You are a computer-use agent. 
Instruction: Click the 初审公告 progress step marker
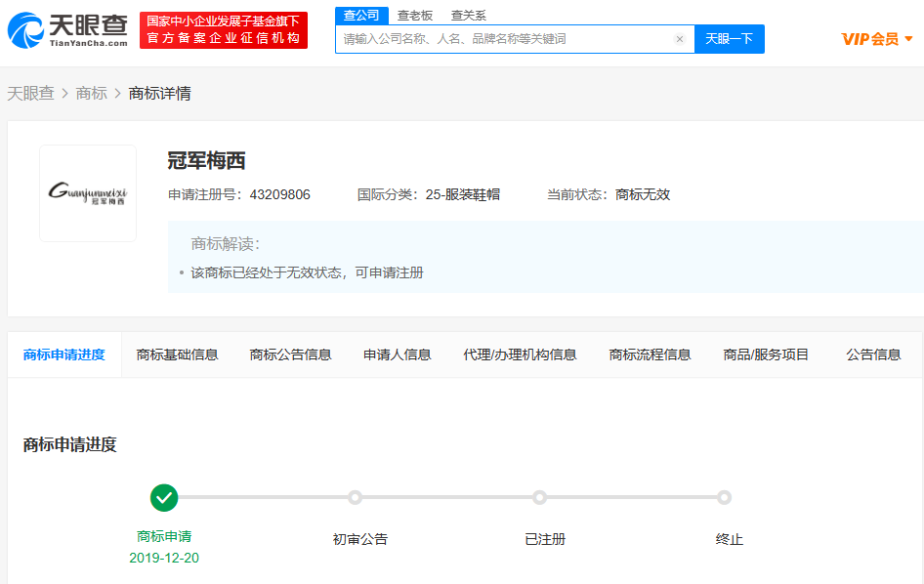(x=355, y=498)
